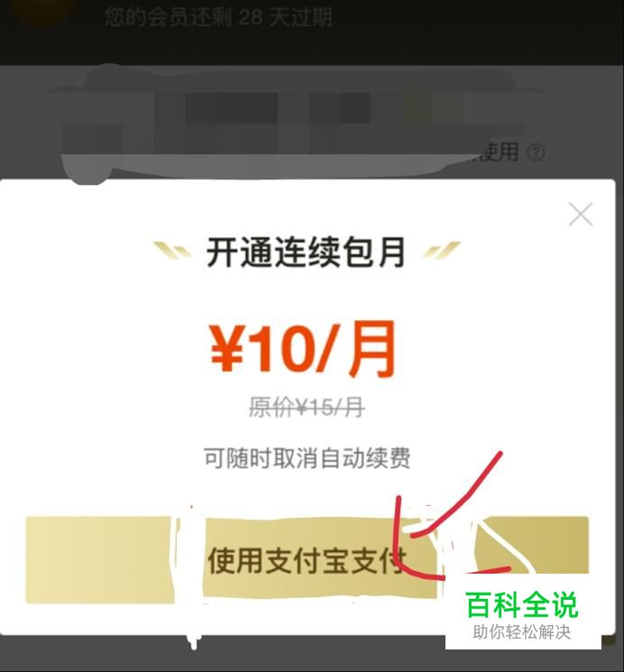Close the 开通连续包月 dialog

point(581,215)
